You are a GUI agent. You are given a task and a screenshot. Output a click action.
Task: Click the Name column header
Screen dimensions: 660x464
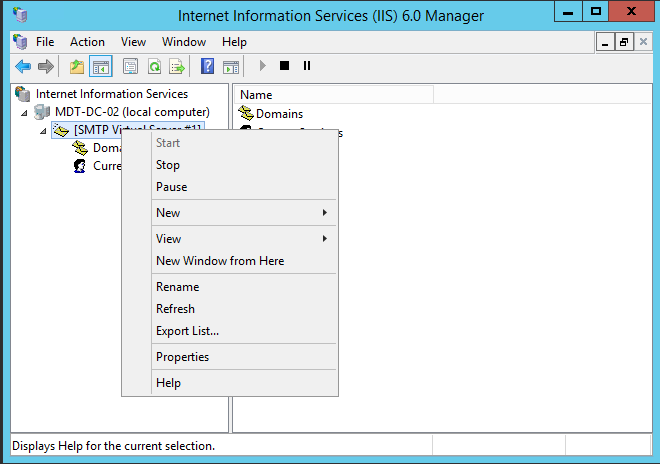coord(334,95)
